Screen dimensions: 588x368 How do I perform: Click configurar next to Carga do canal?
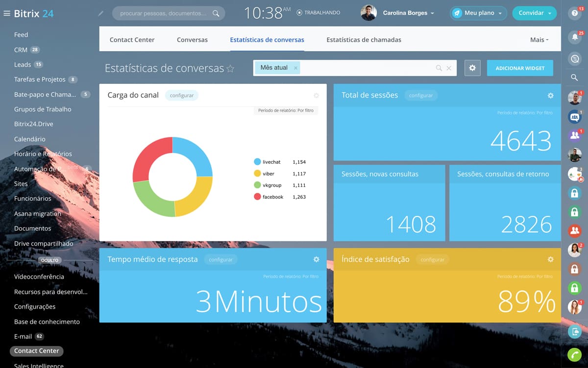click(182, 96)
